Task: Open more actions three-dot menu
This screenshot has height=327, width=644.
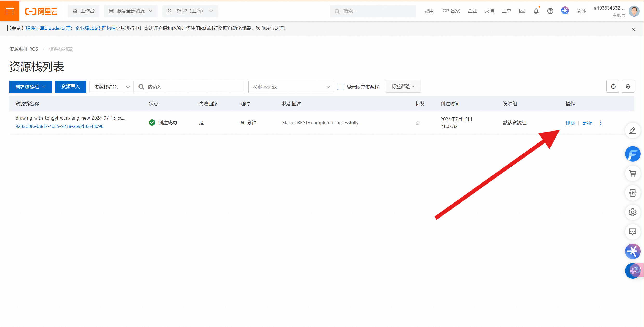Action: [601, 123]
